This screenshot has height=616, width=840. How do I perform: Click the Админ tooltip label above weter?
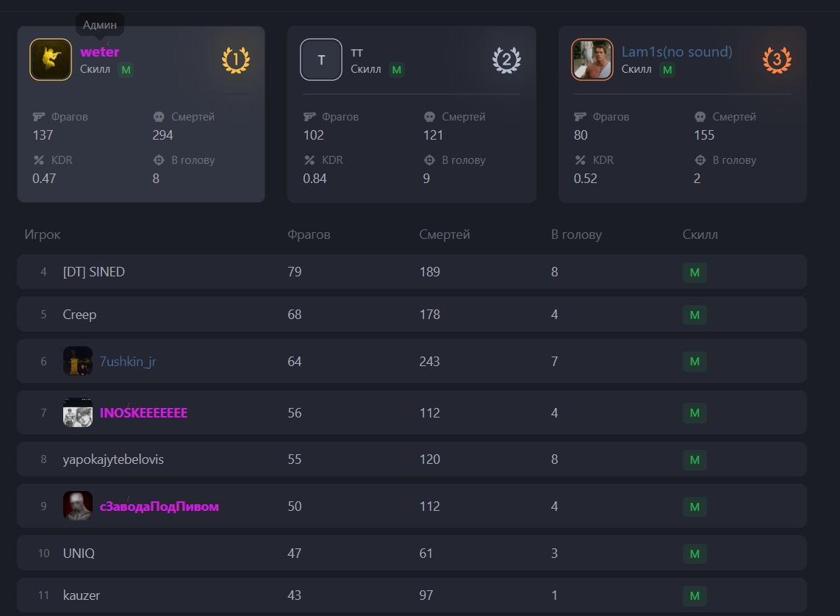click(x=100, y=25)
